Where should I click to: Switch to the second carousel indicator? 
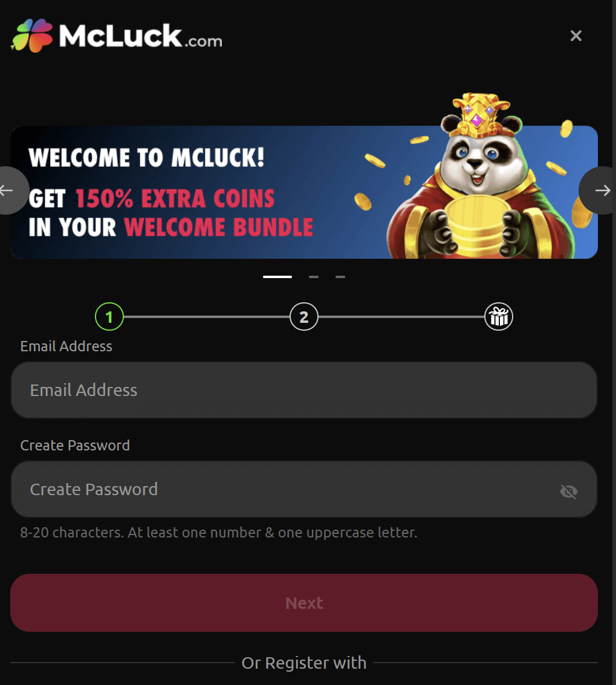point(314,277)
